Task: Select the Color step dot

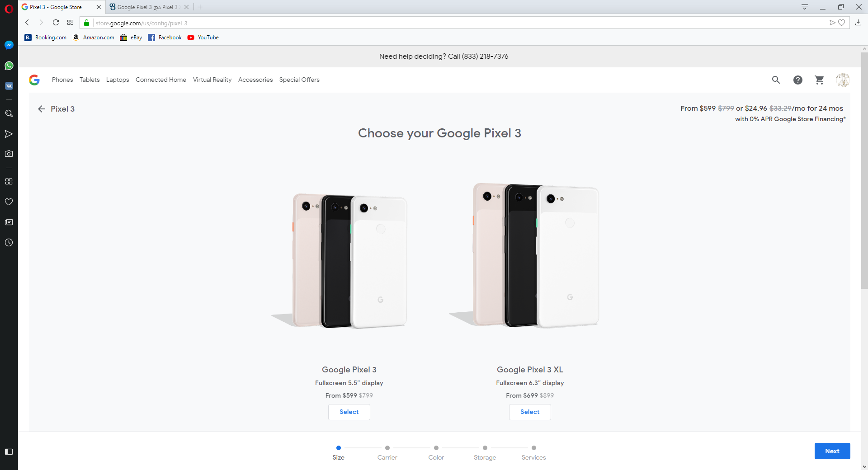Action: tap(436, 448)
